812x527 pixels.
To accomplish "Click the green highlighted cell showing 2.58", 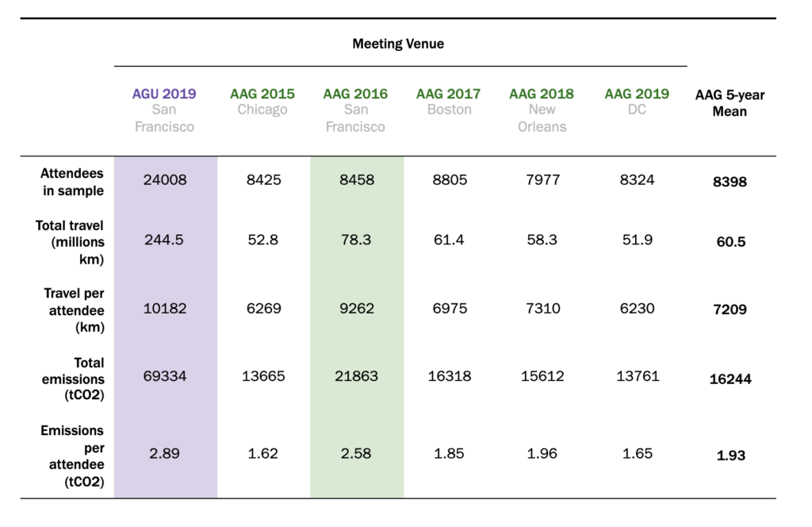I will 355,454.
